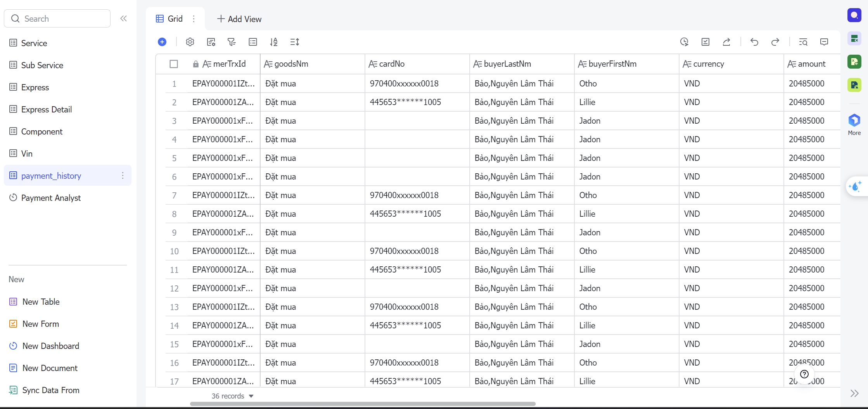Viewport: 868px width, 409px height.
Task: Open the find records search icon
Action: pos(803,42)
